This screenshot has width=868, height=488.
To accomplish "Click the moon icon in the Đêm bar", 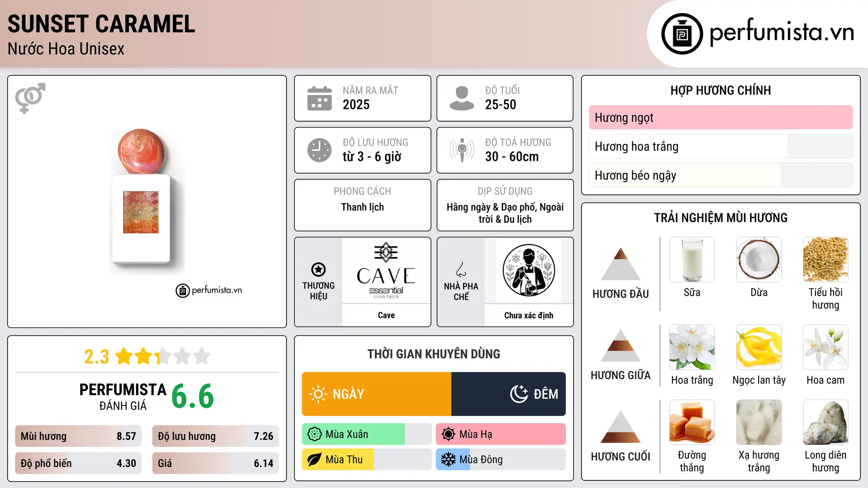I will click(x=519, y=394).
